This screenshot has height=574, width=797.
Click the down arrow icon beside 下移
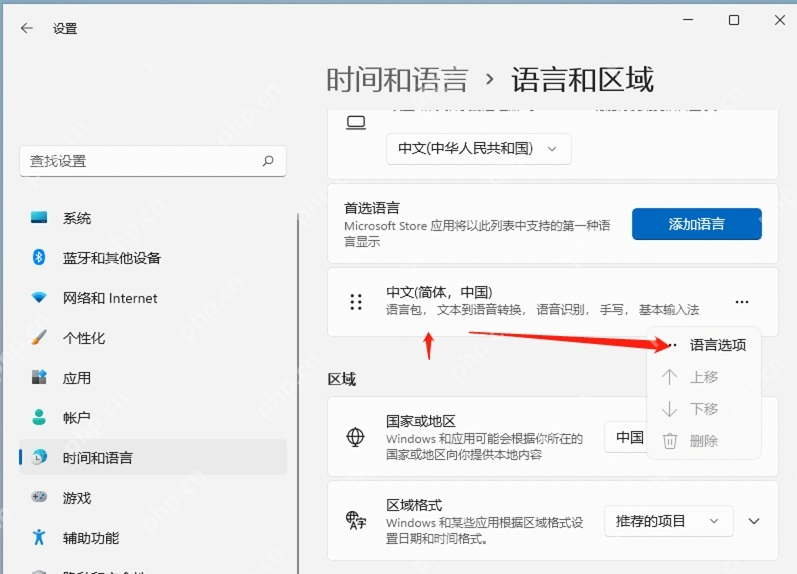(x=670, y=409)
